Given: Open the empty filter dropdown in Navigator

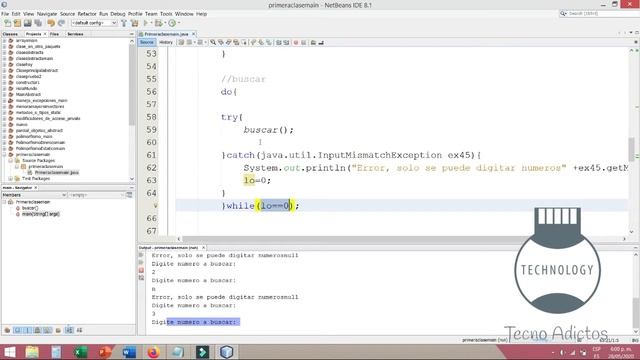Looking at the screenshot, I should [x=96, y=195].
